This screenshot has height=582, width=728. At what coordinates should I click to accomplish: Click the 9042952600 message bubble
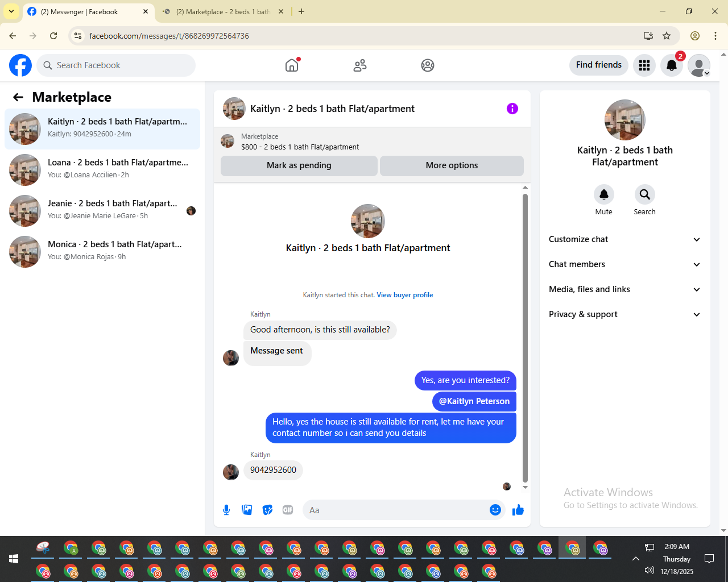[273, 470]
